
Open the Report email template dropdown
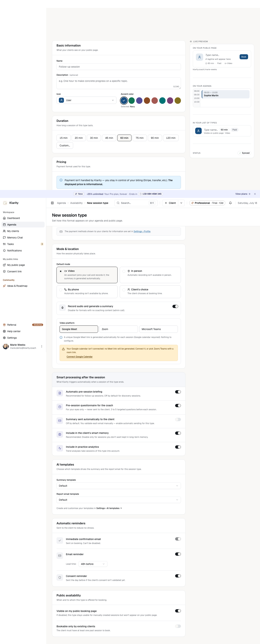119,500
